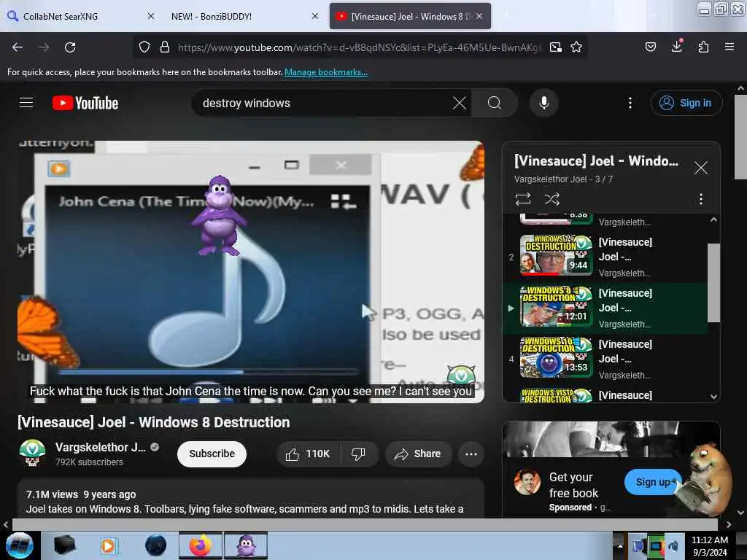Open Vargskelethor Joel channel avatar

(32, 453)
